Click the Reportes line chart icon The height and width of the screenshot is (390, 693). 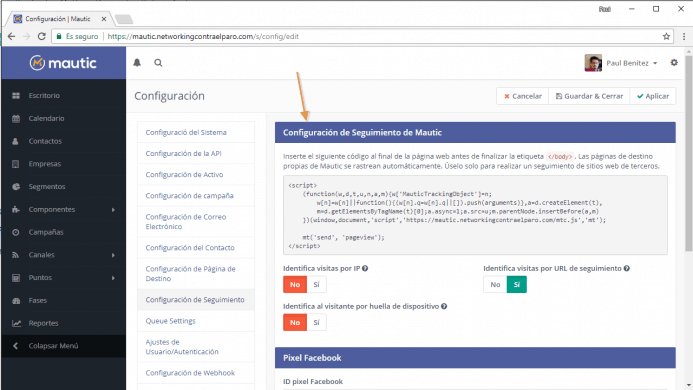16,323
